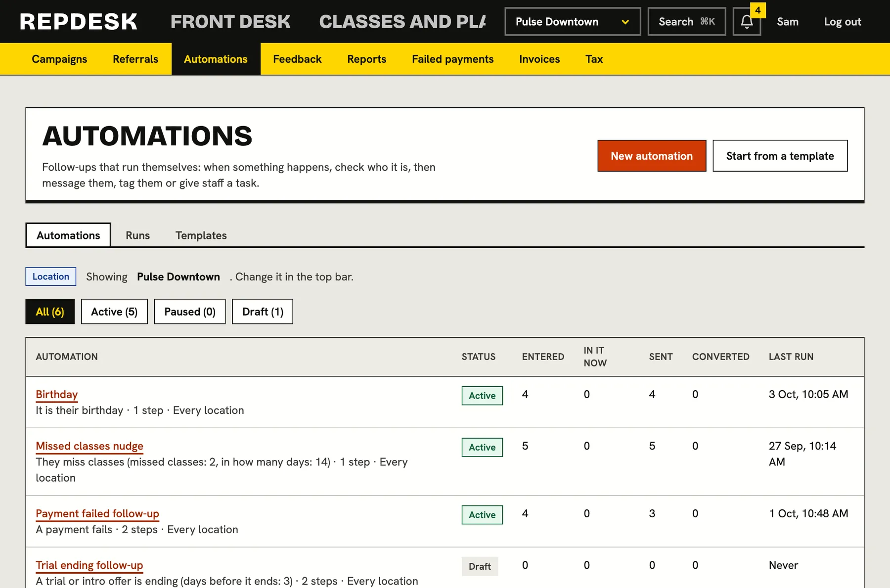Viewport: 890px width, 588px height.
Task: Click the Draft badge in Trial ending row
Action: coord(480,566)
